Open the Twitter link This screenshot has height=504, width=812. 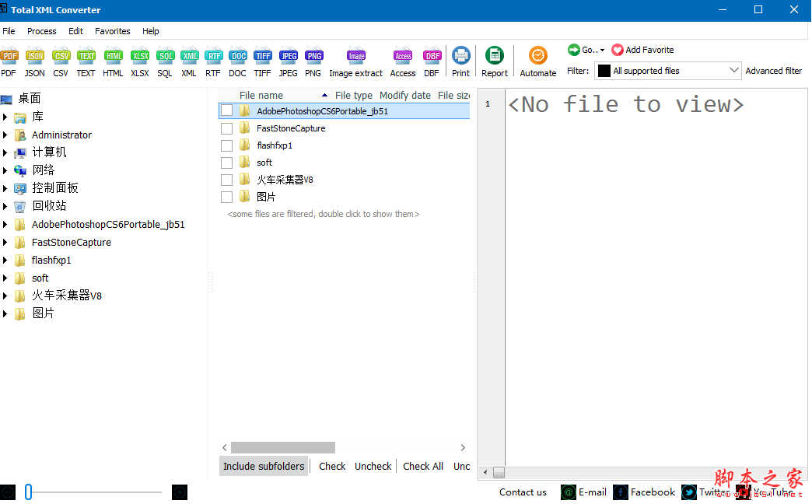pyautogui.click(x=705, y=492)
